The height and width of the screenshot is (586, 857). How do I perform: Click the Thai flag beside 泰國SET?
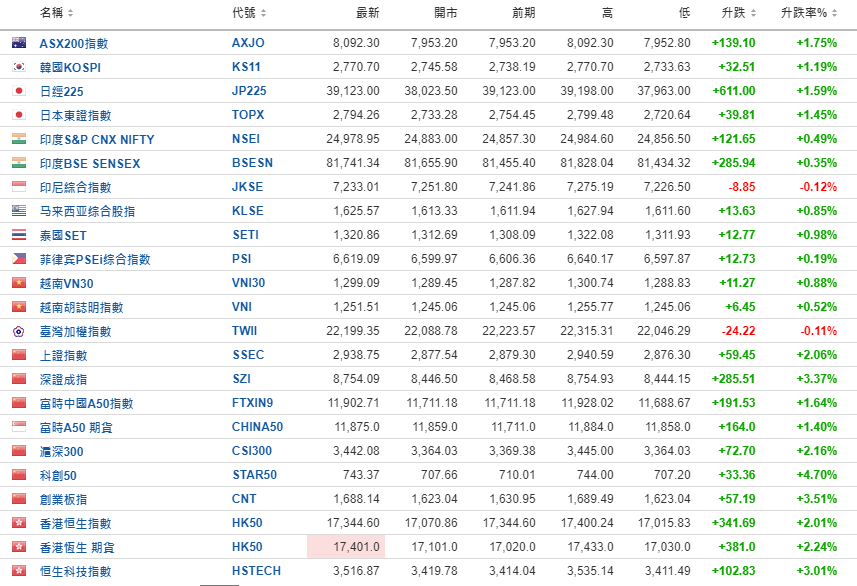click(18, 235)
